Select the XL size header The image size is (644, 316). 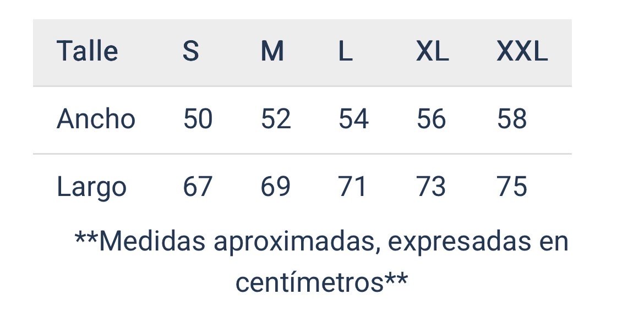432,52
